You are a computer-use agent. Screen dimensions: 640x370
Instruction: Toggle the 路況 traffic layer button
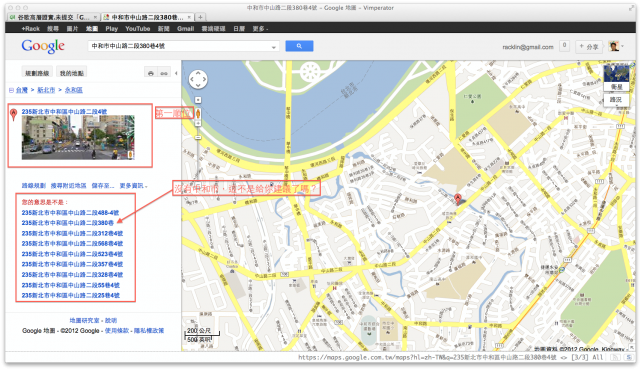tap(616, 99)
